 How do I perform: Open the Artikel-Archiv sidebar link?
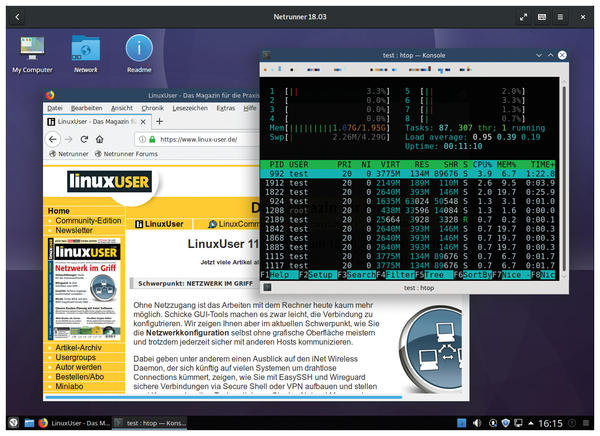[78, 348]
